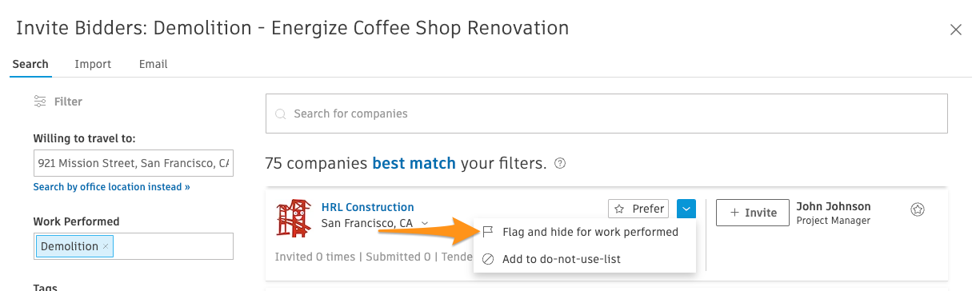Viewport: 980px width, 291px height.
Task: Switch to the Email tab
Action: pyautogui.click(x=153, y=64)
